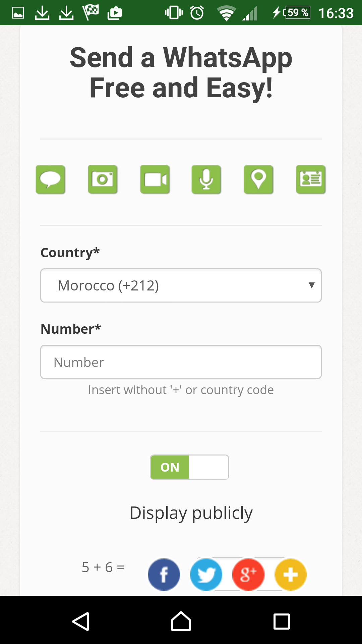Open recent apps square button
The image size is (362, 644).
tap(282, 622)
